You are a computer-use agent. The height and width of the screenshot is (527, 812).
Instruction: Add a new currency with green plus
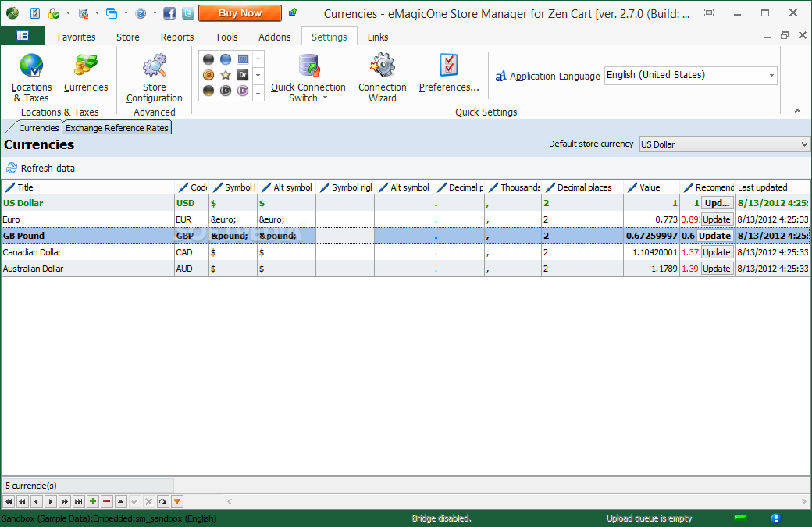pyautogui.click(x=93, y=501)
